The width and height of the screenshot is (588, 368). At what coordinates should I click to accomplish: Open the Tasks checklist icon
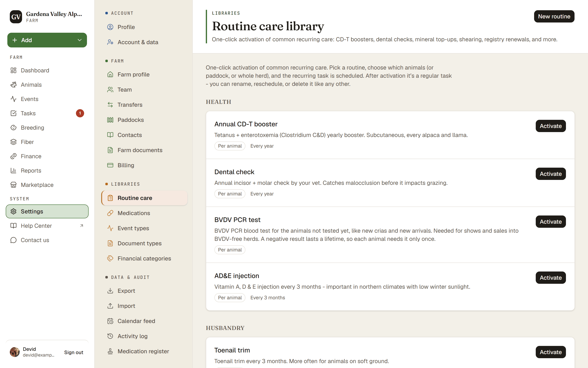[13, 113]
